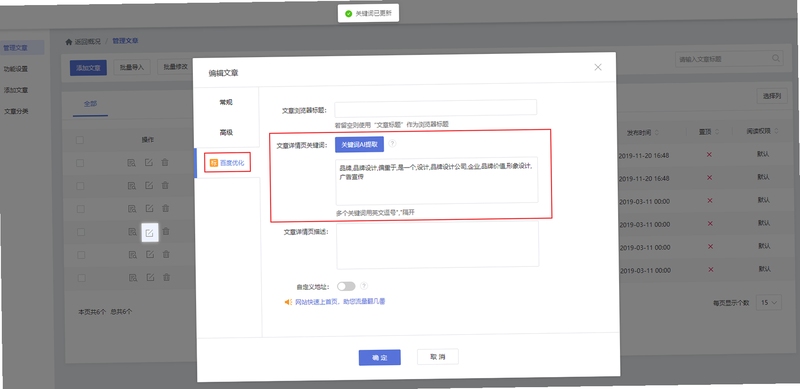800x389 pixels.
Task: Confirm the dialog with the 确定 button
Action: pos(380,357)
